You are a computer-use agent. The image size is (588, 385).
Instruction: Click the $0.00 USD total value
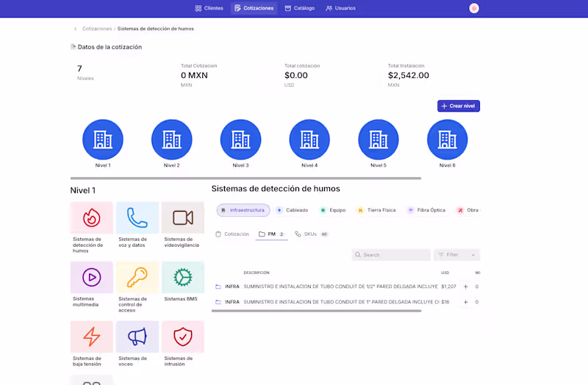[296, 76]
